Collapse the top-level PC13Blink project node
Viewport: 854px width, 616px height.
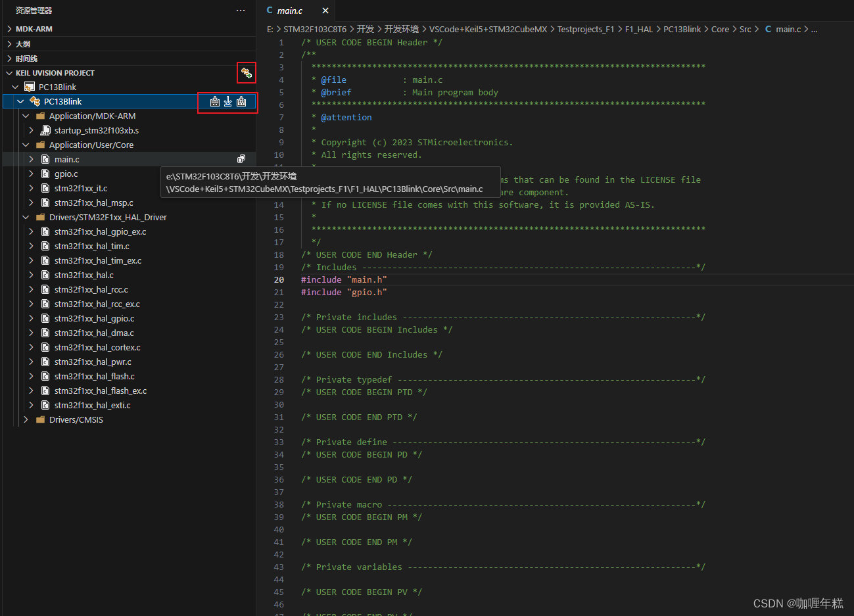coord(15,87)
